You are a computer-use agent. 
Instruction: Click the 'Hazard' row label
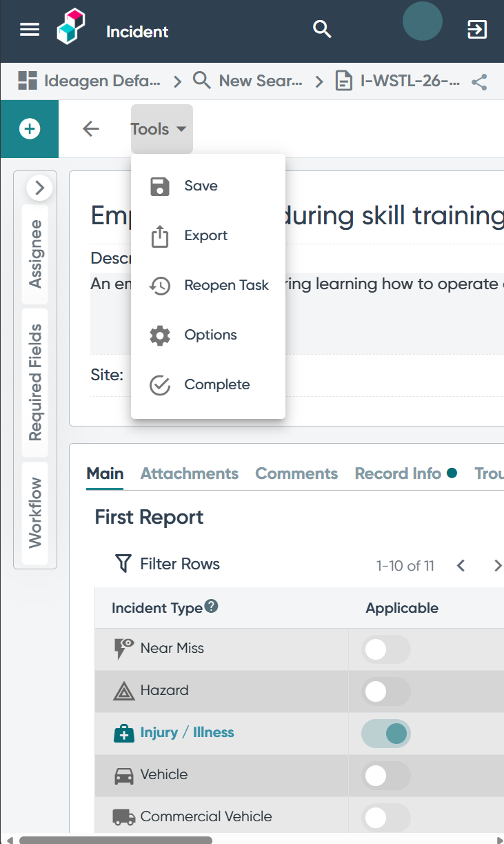coord(164,691)
